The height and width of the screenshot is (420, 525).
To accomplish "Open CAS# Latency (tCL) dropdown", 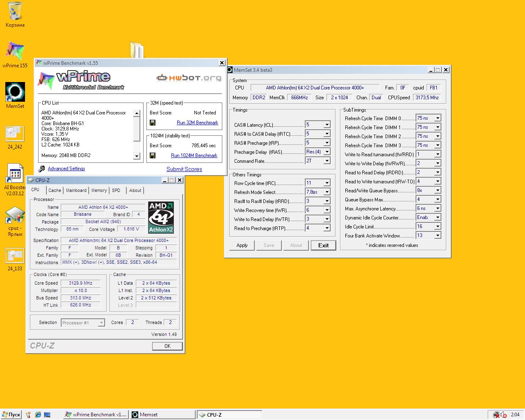I will pos(327,125).
